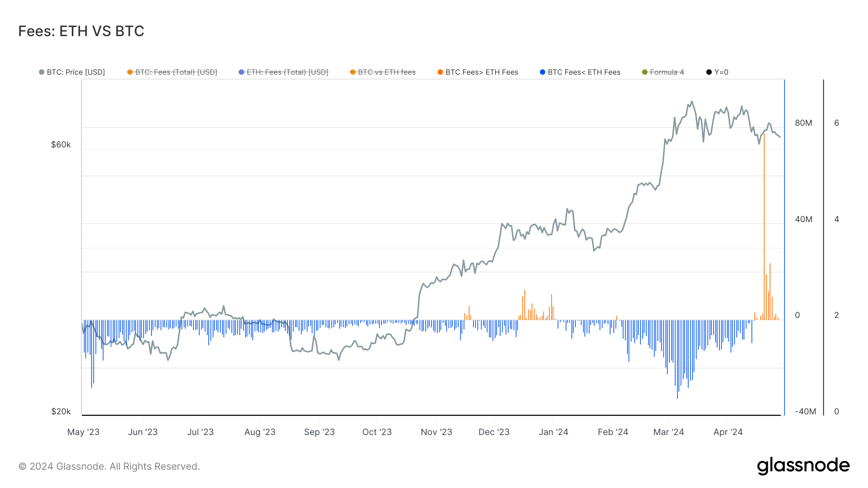Image resolution: width=868 pixels, height=488 pixels.
Task: Click the Glassnode copyright text
Action: point(108,466)
